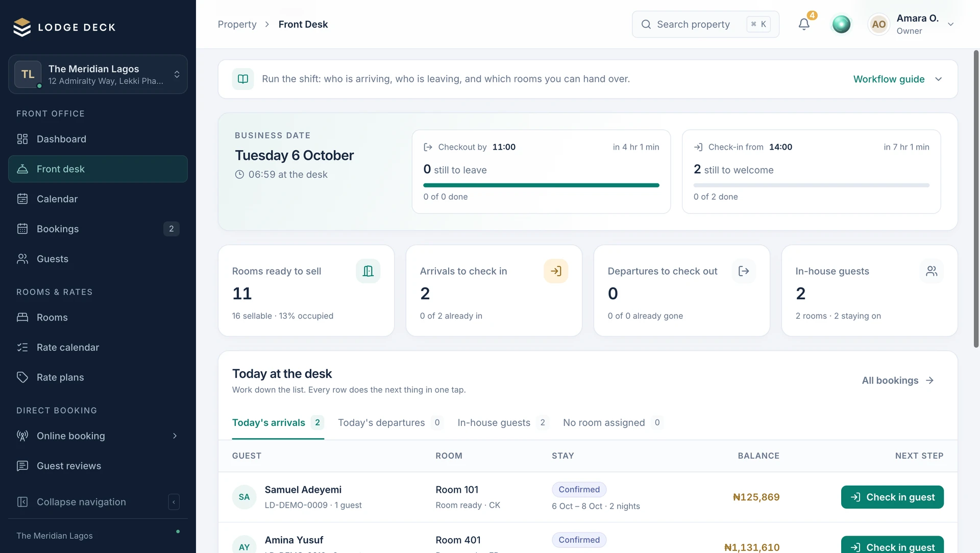The image size is (980, 553).
Task: Focus the Search property field
Action: click(x=705, y=24)
